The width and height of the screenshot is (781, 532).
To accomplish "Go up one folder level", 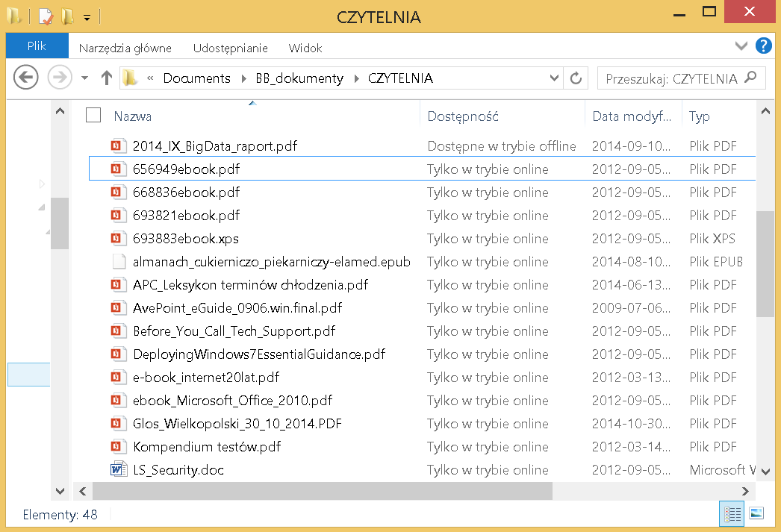I will click(107, 78).
